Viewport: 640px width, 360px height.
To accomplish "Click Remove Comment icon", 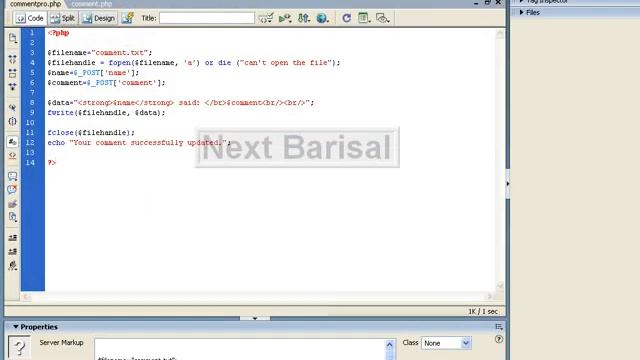I will (13, 189).
